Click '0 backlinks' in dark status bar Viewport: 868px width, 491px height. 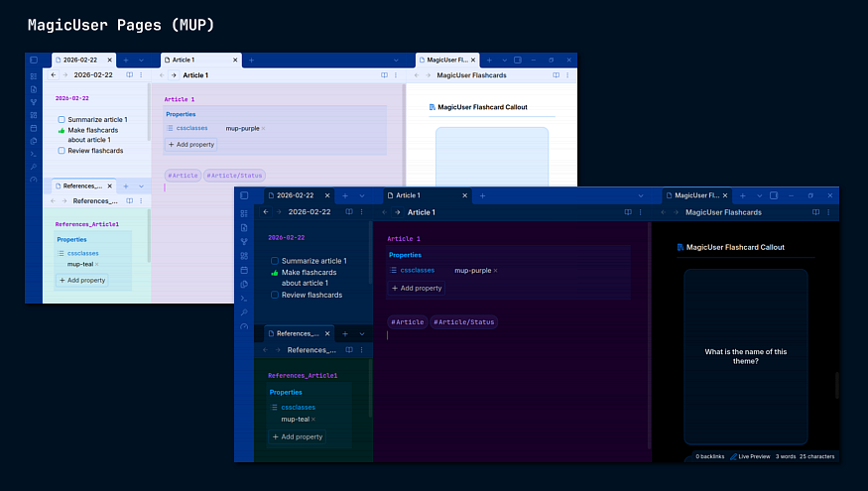[709, 456]
